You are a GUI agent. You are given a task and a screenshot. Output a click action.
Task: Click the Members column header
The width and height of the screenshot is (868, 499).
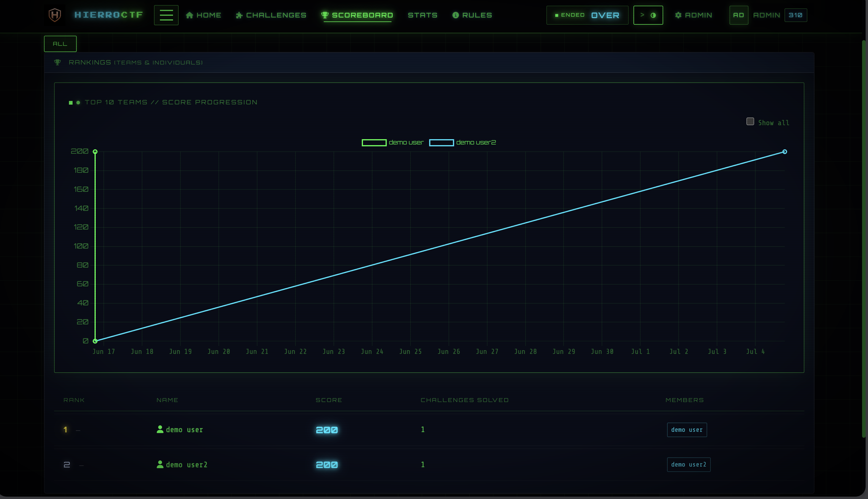click(684, 400)
